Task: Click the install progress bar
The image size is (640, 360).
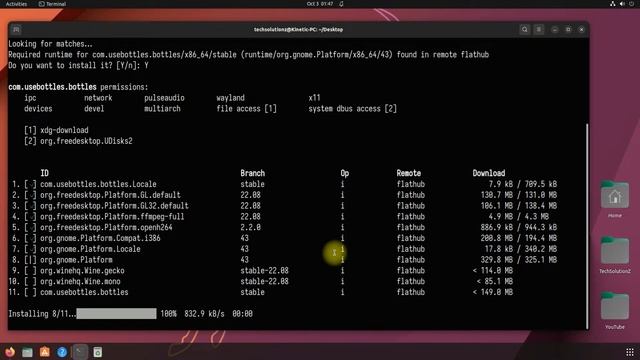Action: (x=116, y=313)
